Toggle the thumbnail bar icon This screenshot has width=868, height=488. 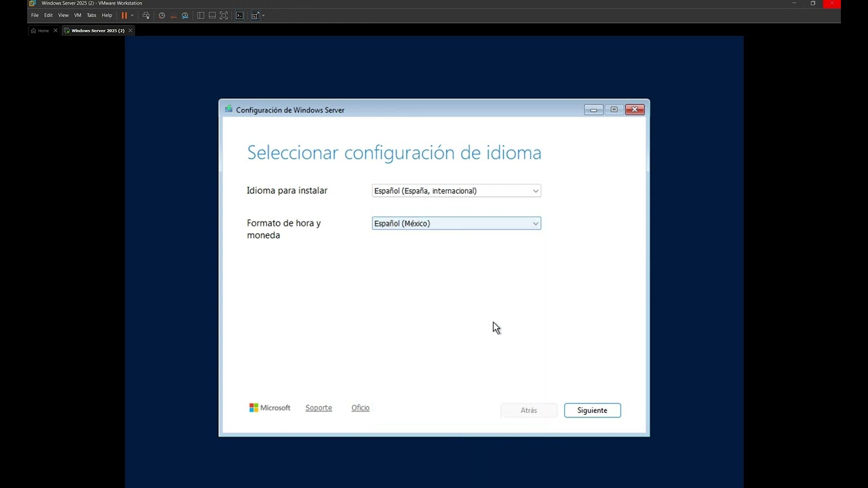tap(212, 15)
